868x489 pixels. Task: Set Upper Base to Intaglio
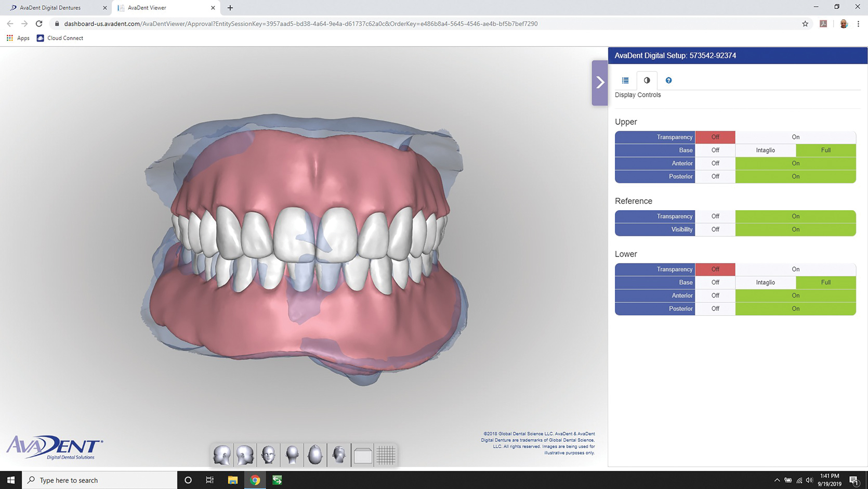tap(765, 150)
